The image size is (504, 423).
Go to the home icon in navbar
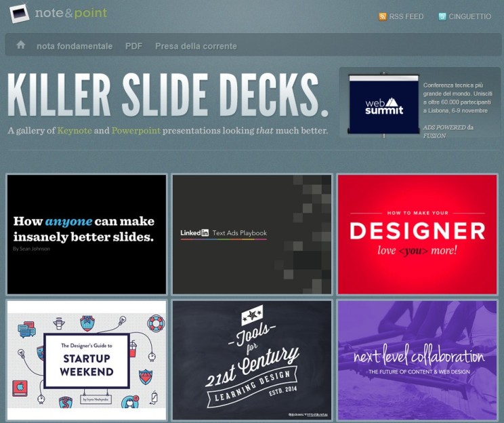[x=21, y=45]
